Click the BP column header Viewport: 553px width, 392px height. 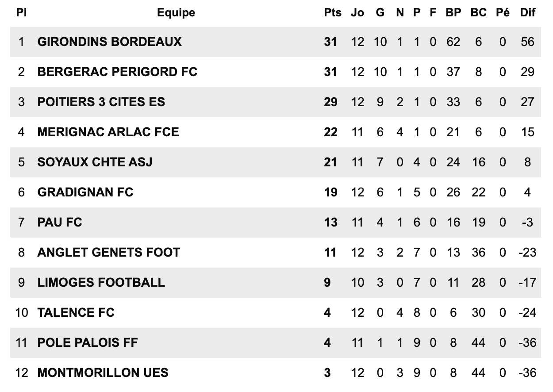[453, 13]
